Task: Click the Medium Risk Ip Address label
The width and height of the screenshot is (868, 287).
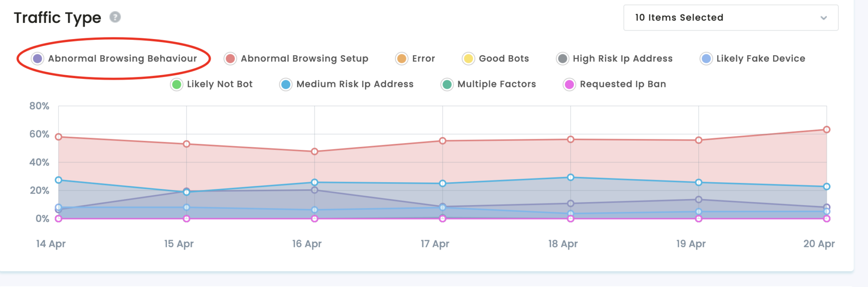Action: coord(355,84)
